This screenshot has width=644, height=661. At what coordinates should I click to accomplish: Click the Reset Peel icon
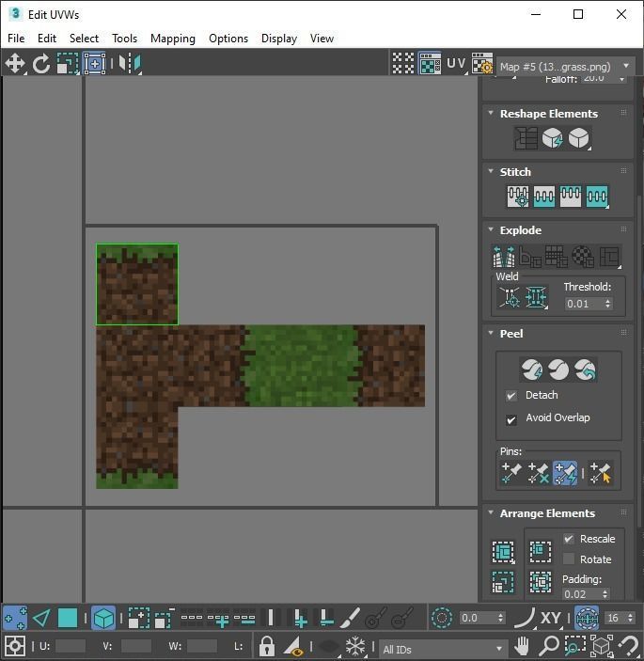point(585,370)
